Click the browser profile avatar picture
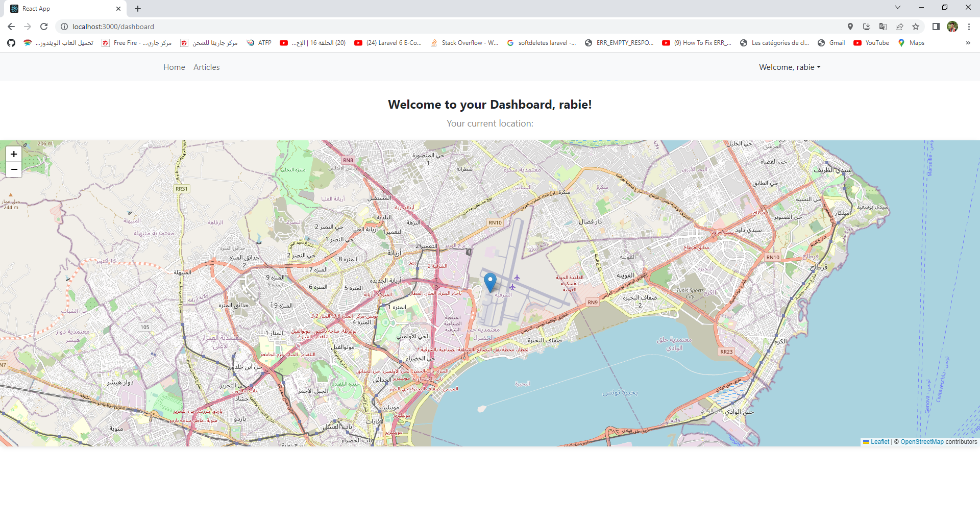This screenshot has width=980, height=525. click(952, 27)
